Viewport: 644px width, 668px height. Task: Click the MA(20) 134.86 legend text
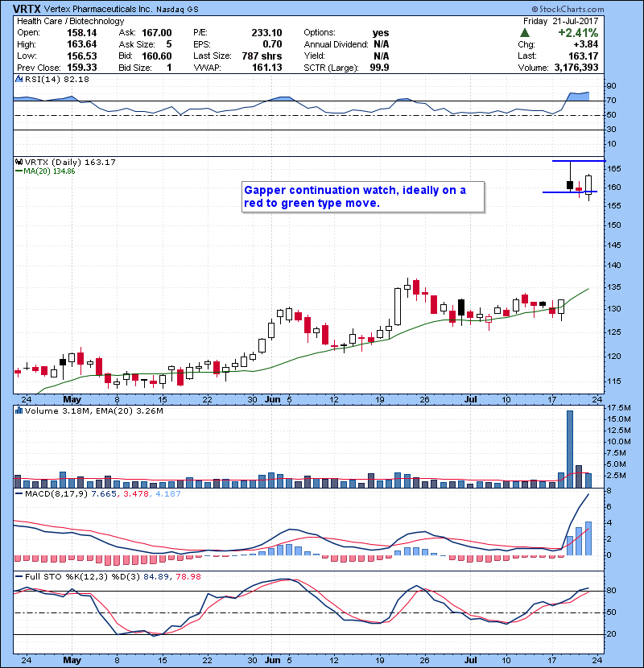49,171
